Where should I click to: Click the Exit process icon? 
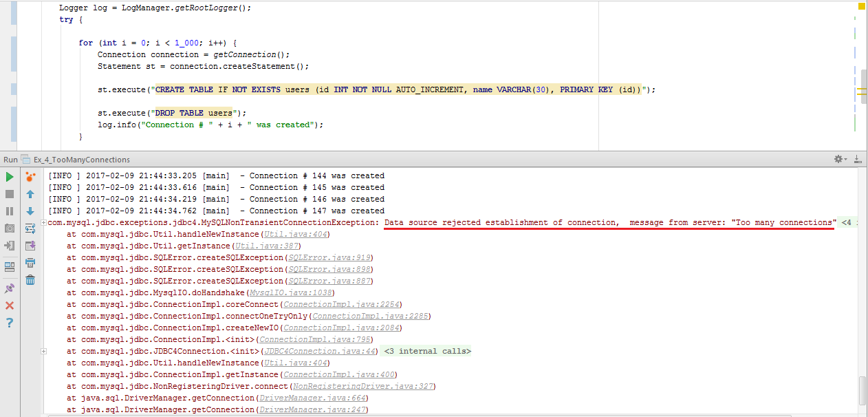10,246
